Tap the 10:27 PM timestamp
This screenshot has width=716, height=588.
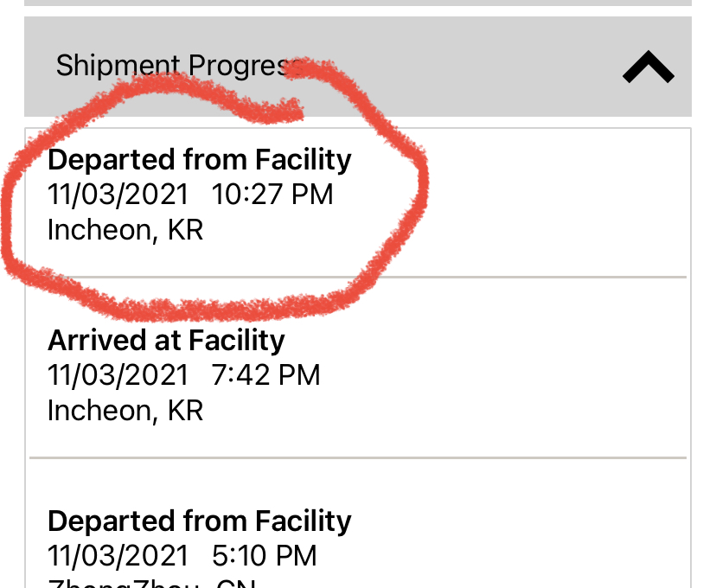pyautogui.click(x=272, y=195)
